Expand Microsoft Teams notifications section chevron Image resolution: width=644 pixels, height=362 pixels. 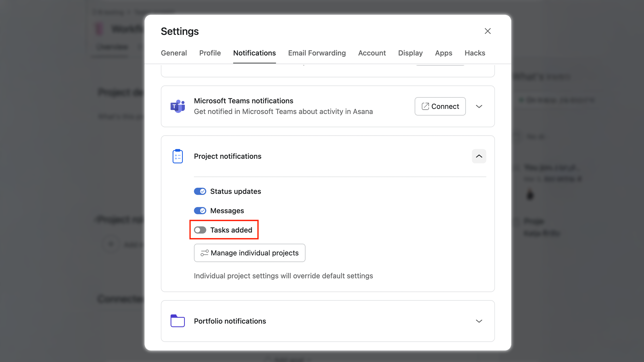479,106
